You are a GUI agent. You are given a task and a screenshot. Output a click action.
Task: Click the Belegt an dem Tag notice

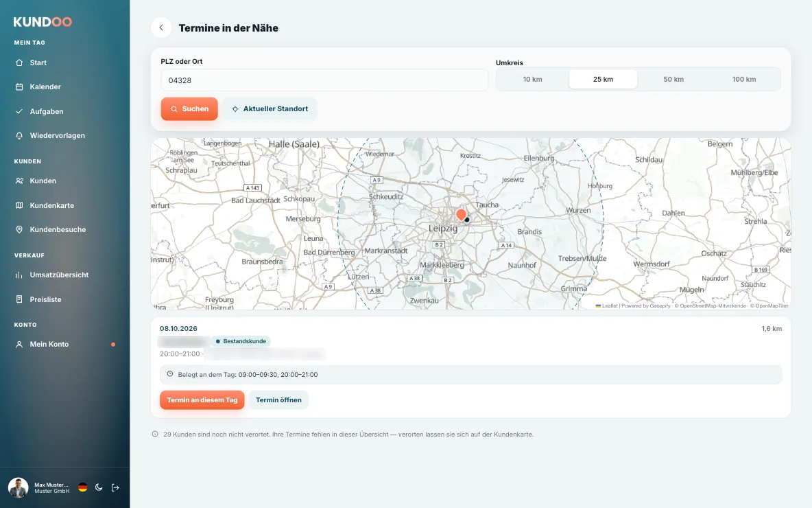470,374
